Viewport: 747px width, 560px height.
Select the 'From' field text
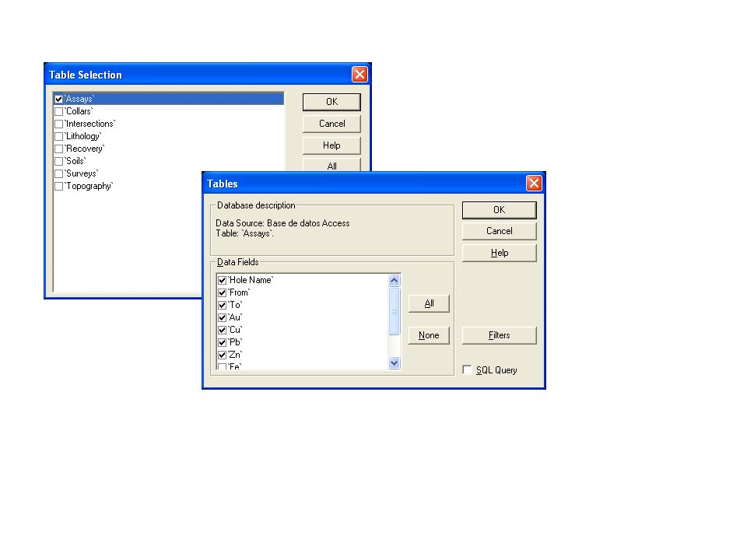click(x=239, y=292)
